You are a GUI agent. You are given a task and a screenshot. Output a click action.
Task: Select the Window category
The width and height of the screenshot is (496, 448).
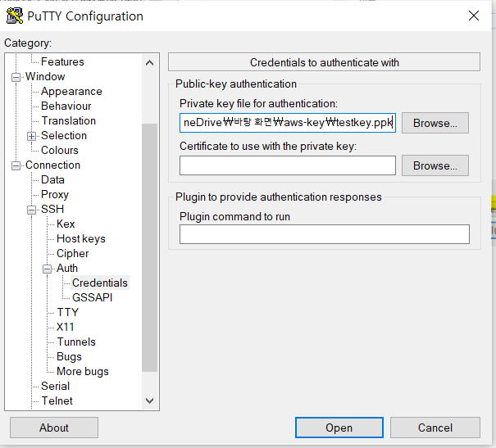point(45,76)
